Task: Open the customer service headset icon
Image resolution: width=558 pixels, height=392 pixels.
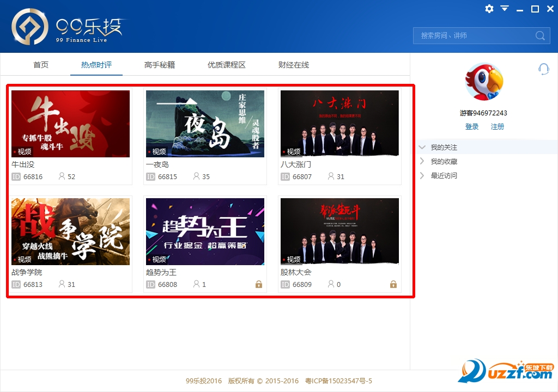Action: (543, 69)
